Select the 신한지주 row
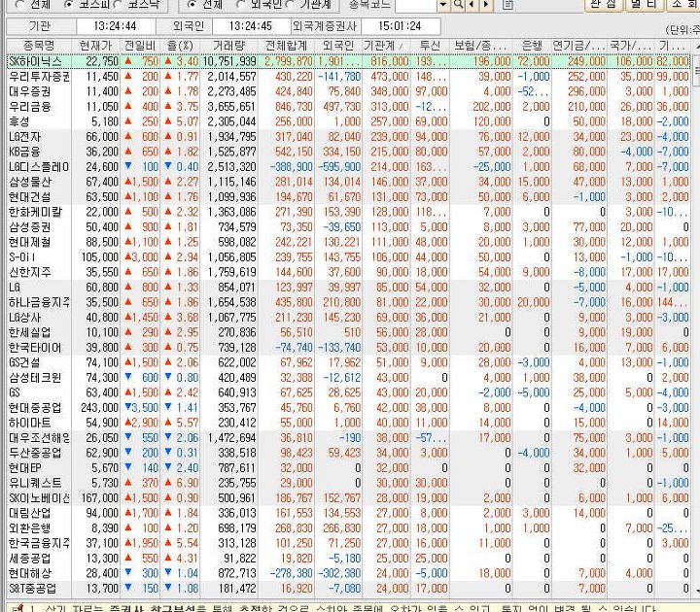This screenshot has height=612, width=700. click(x=349, y=272)
